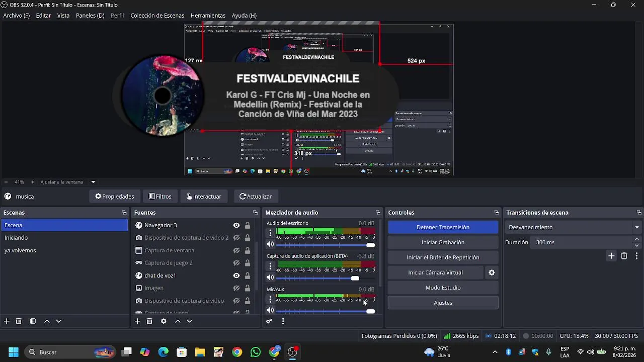
Task: Show the Captura de juego 2 source
Action: [236, 263]
